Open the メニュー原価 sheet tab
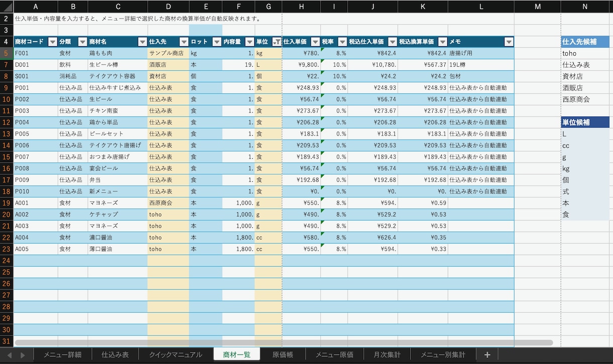The height and width of the screenshot is (364, 613). (x=335, y=354)
